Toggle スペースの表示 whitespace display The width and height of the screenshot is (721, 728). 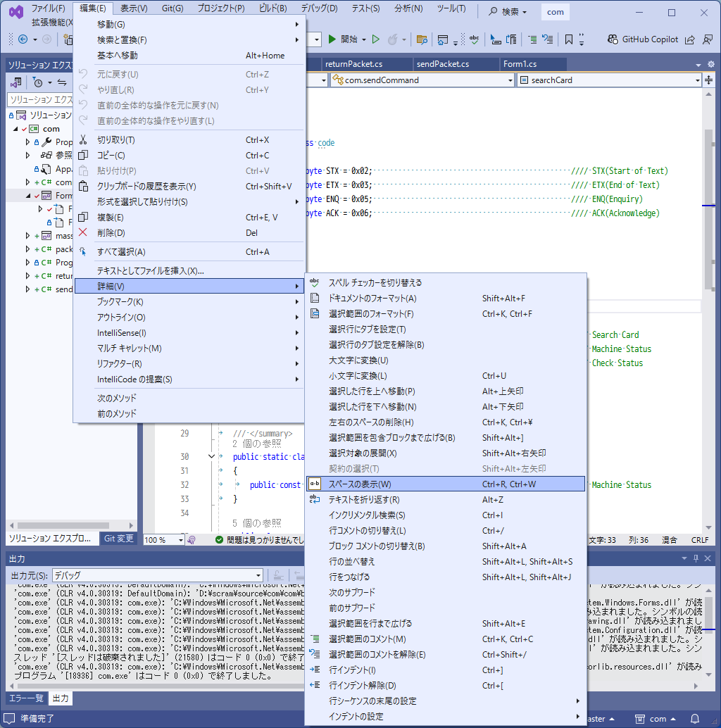[x=445, y=484]
